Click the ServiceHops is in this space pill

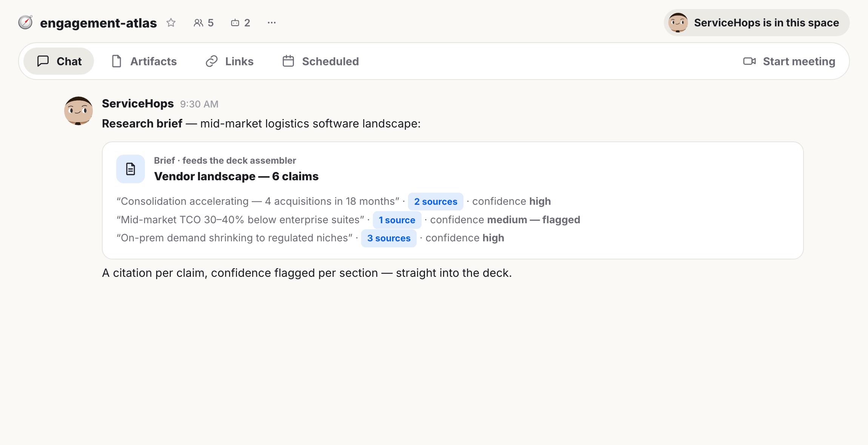coord(757,23)
